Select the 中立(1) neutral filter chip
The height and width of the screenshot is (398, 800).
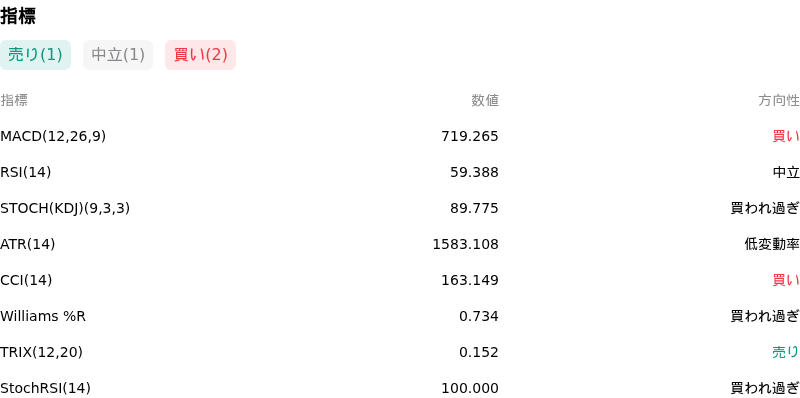point(118,55)
